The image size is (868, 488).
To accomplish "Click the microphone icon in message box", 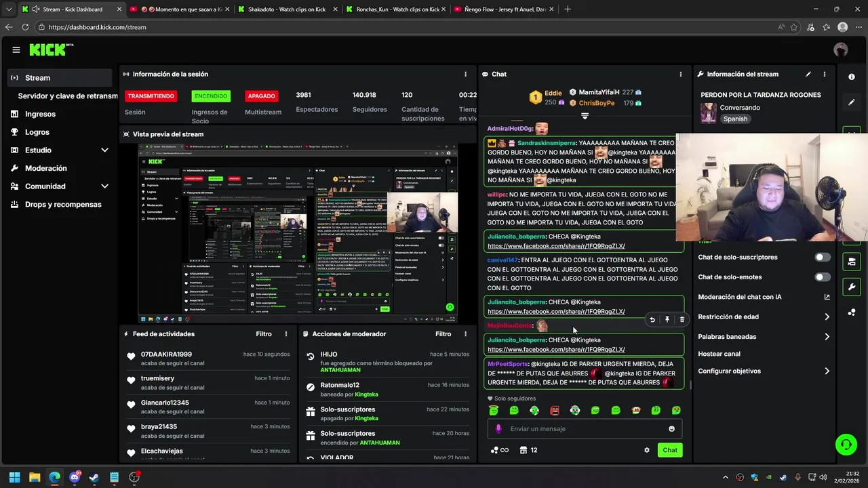I will click(498, 428).
